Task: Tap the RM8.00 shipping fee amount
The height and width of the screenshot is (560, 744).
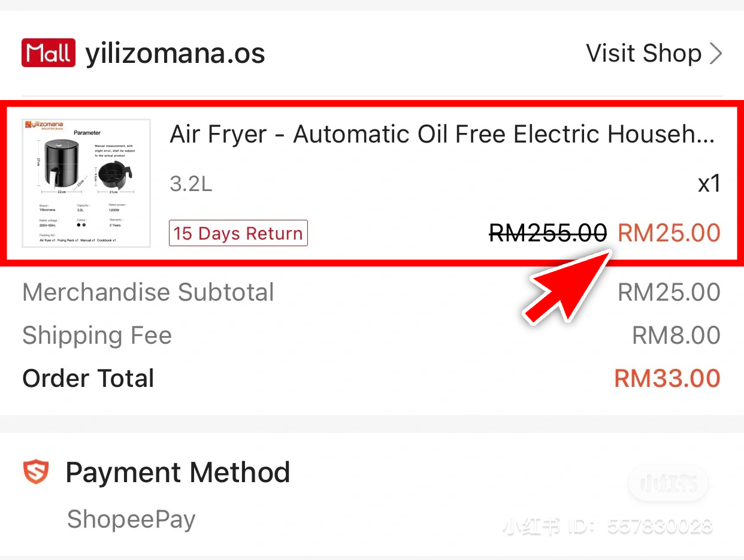Action: pyautogui.click(x=676, y=335)
